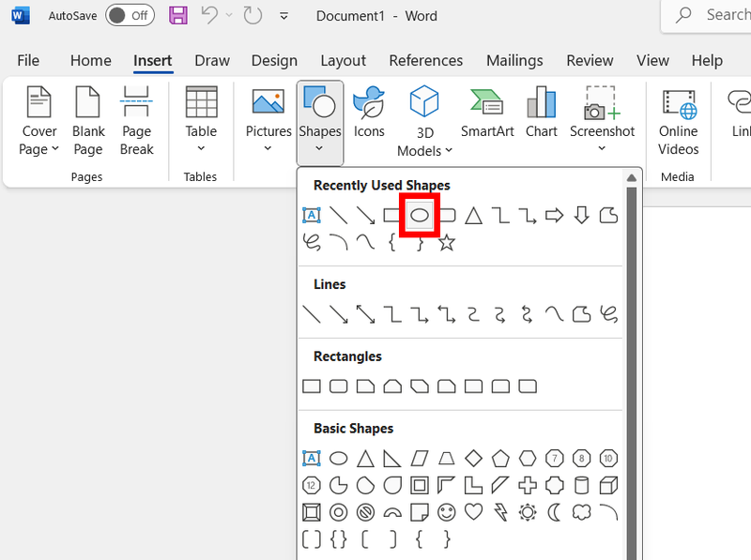
Task: Insert a Blank Page
Action: pyautogui.click(x=88, y=121)
